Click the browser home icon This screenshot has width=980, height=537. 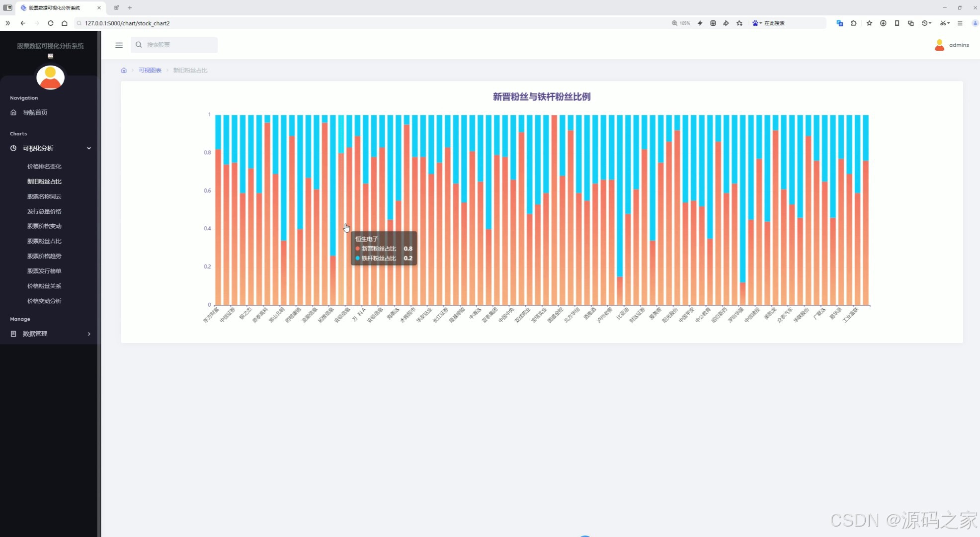(65, 23)
